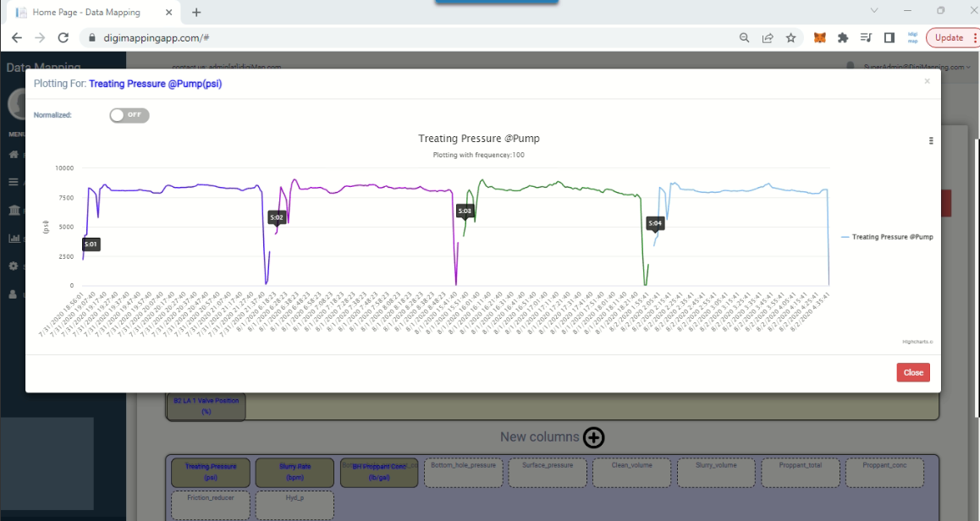Viewport: 980px width, 521px height.
Task: Open the chart context menu (hamburger icon)
Action: point(931,141)
